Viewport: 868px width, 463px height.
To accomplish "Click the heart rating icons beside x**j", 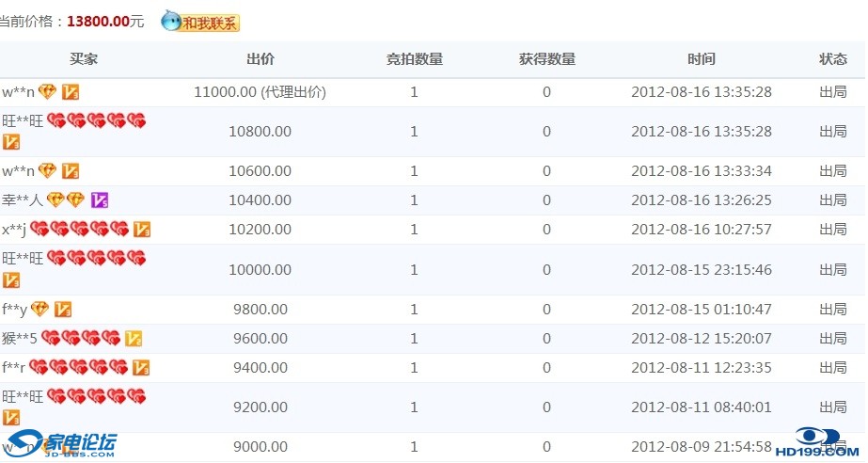I will pos(79,229).
